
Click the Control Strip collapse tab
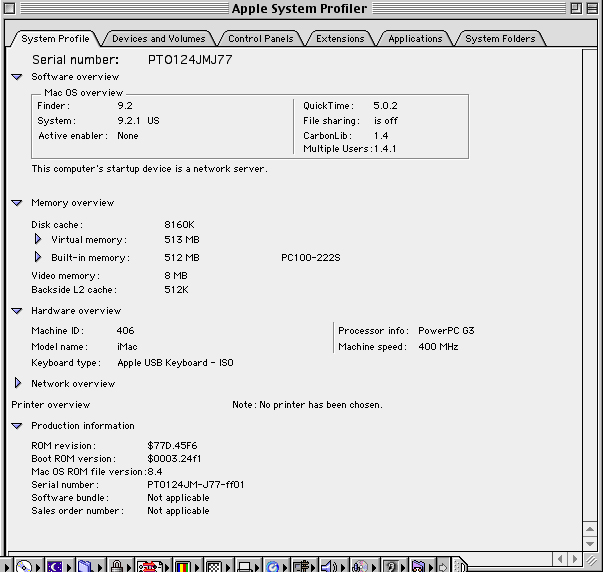(459, 566)
